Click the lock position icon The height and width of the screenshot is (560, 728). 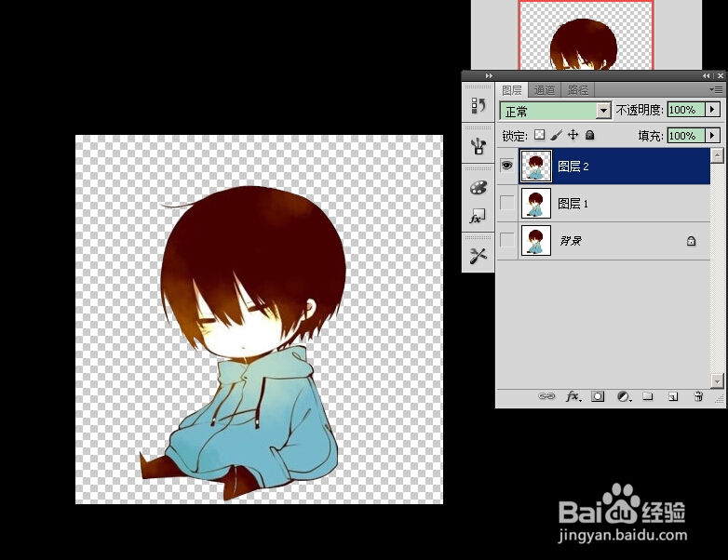click(x=573, y=135)
